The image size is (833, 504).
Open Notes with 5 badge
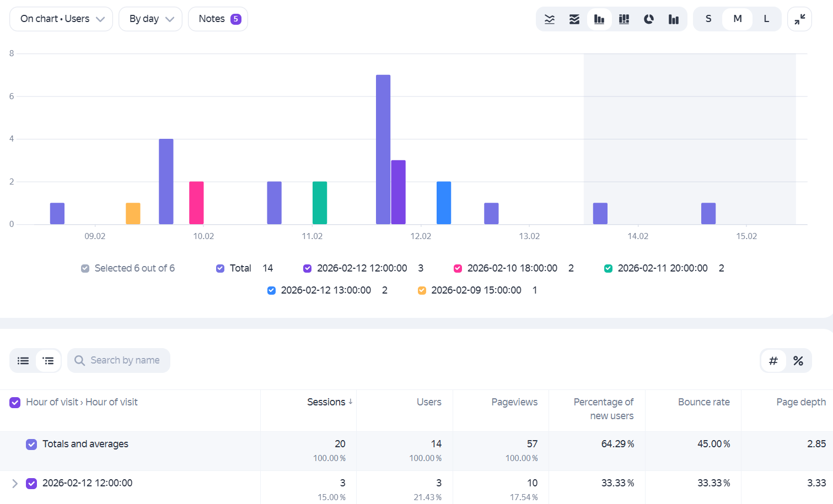[x=218, y=19]
